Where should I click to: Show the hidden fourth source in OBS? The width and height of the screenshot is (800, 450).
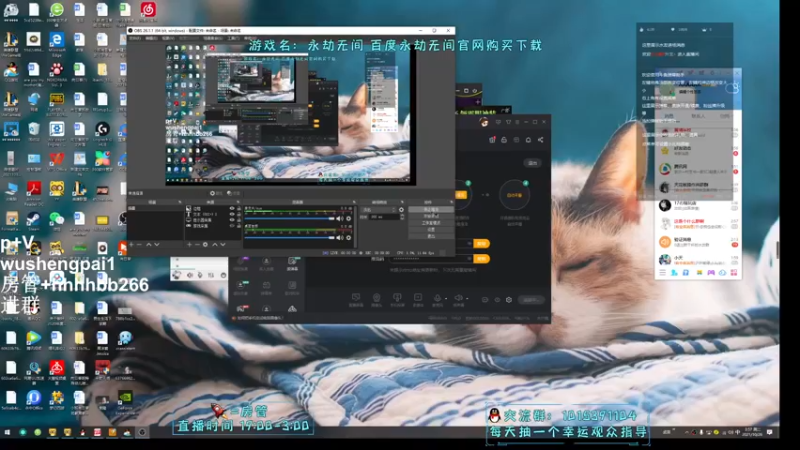pos(232,226)
